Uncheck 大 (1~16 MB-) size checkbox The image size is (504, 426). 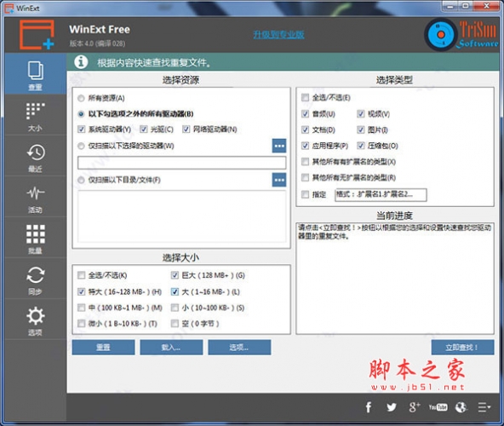(x=175, y=292)
